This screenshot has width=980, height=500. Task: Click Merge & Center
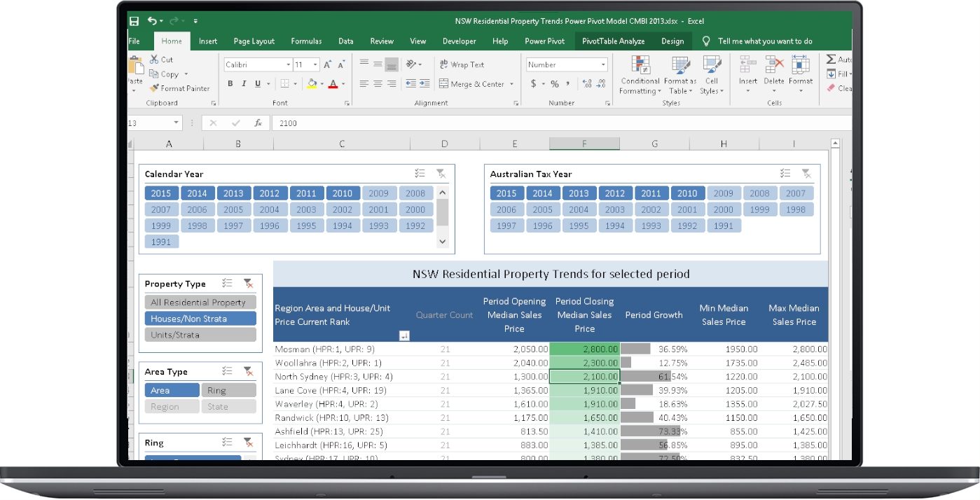click(x=472, y=84)
